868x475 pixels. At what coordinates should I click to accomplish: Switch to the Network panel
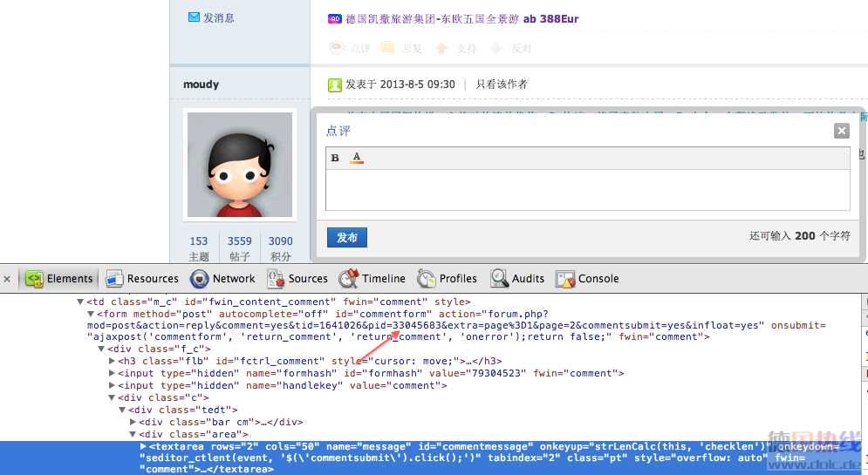222,279
